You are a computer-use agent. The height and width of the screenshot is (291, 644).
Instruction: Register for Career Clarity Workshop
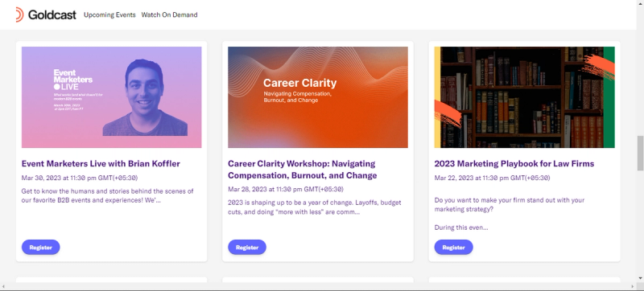point(247,247)
